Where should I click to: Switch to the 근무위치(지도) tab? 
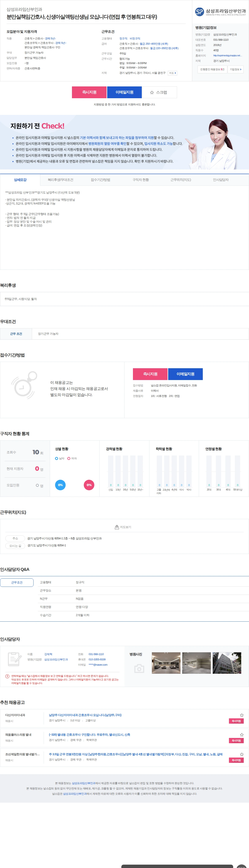tap(181, 180)
